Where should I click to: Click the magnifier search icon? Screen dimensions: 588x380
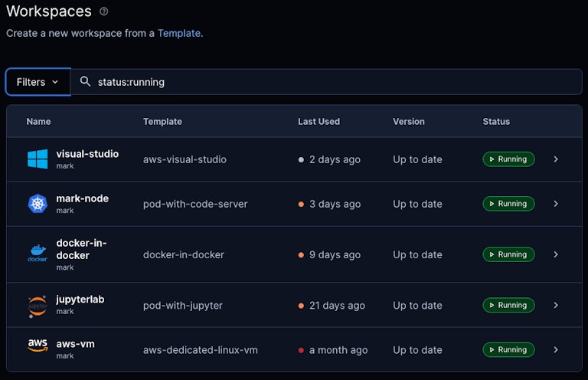pos(85,82)
